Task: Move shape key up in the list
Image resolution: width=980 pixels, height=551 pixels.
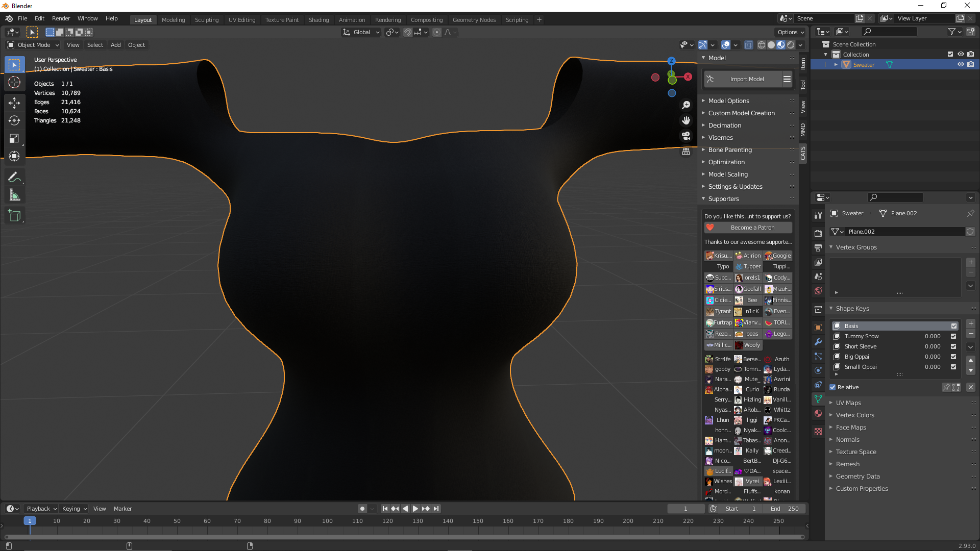Action: tap(971, 360)
